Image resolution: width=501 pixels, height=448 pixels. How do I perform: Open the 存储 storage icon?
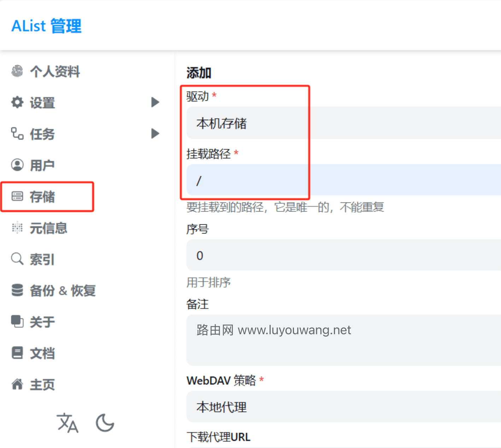point(17,196)
